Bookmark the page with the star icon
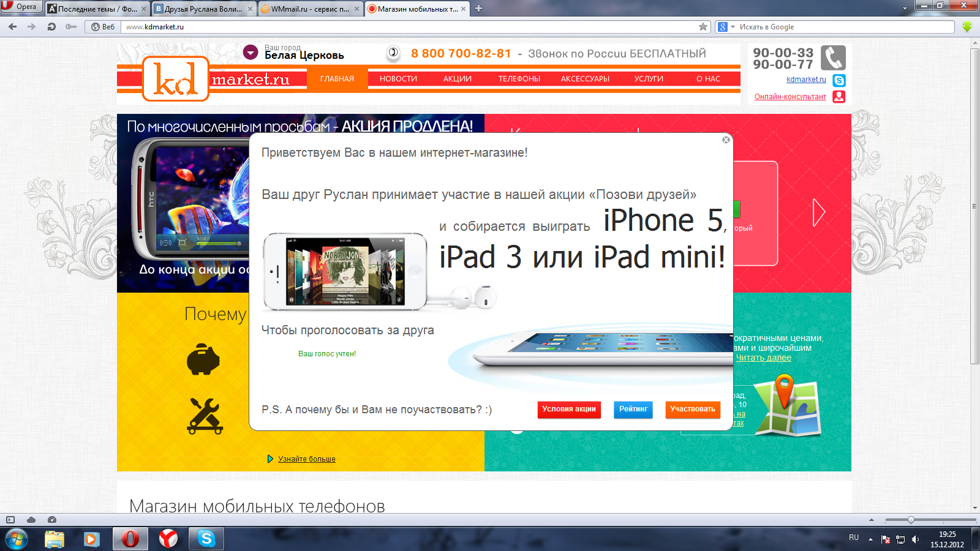 click(x=703, y=27)
